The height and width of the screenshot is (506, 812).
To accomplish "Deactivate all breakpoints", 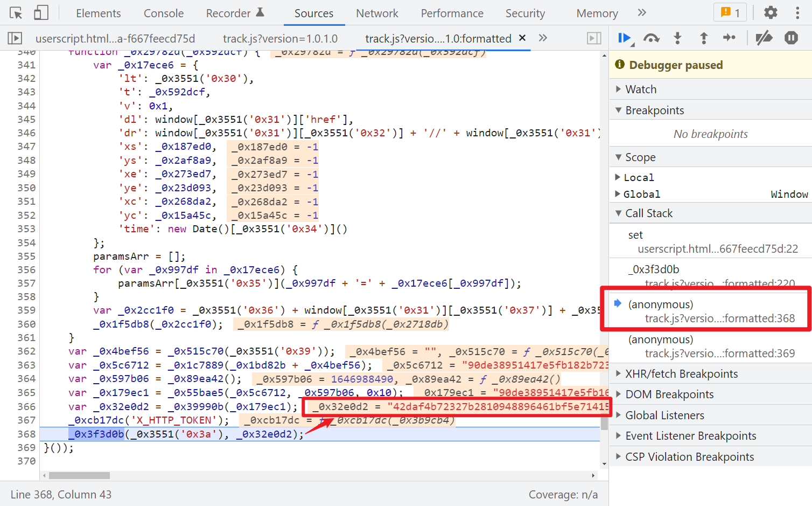I will (x=764, y=38).
